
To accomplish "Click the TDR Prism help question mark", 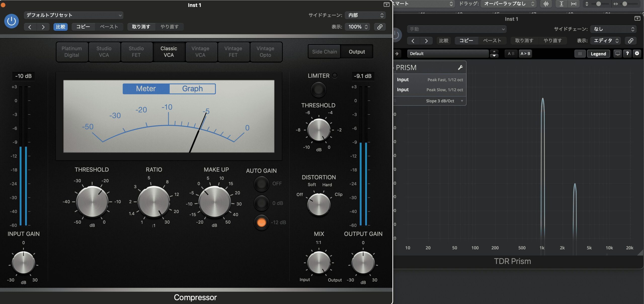I will [x=627, y=53].
